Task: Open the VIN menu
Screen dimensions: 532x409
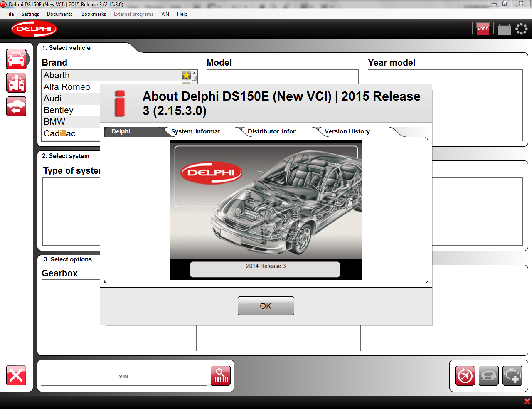Action: coord(165,14)
